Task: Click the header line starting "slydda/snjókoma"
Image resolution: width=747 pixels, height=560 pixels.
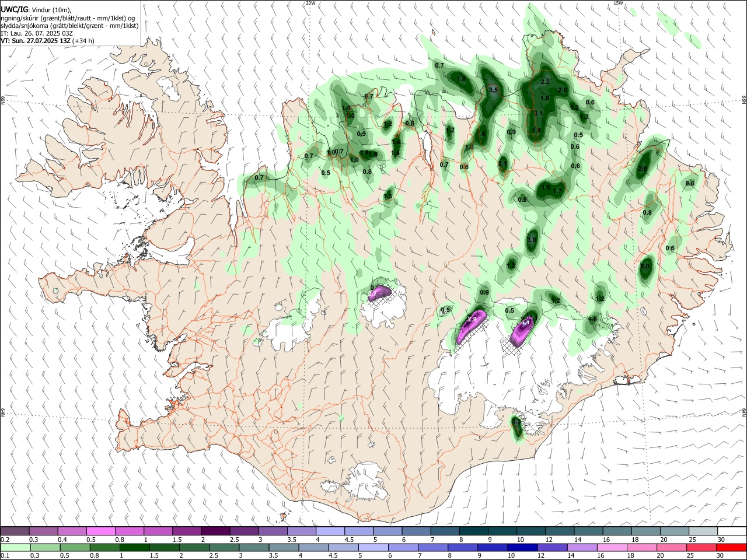Action: 69,26
